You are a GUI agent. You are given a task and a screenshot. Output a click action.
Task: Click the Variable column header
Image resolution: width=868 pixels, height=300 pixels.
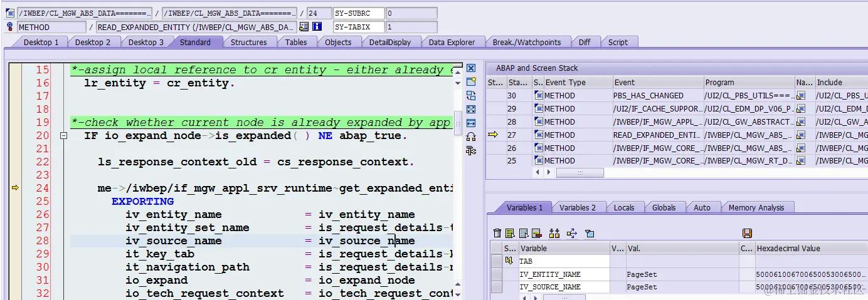(x=564, y=249)
